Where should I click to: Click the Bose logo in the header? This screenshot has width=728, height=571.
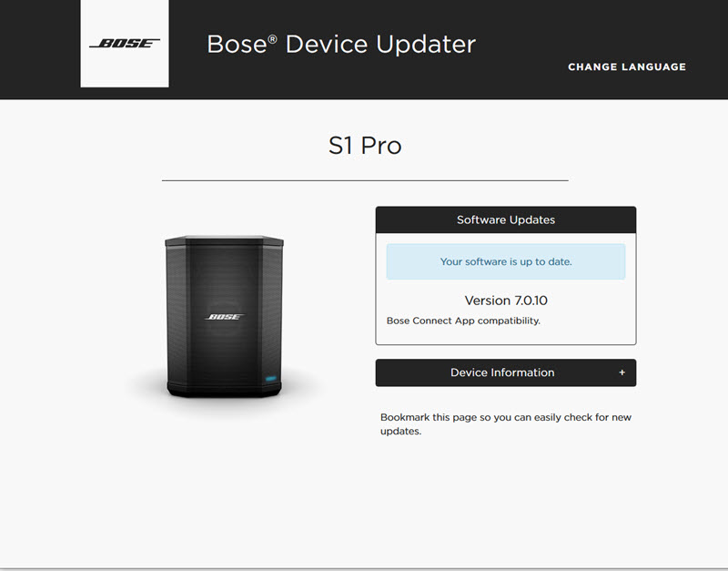coord(125,44)
